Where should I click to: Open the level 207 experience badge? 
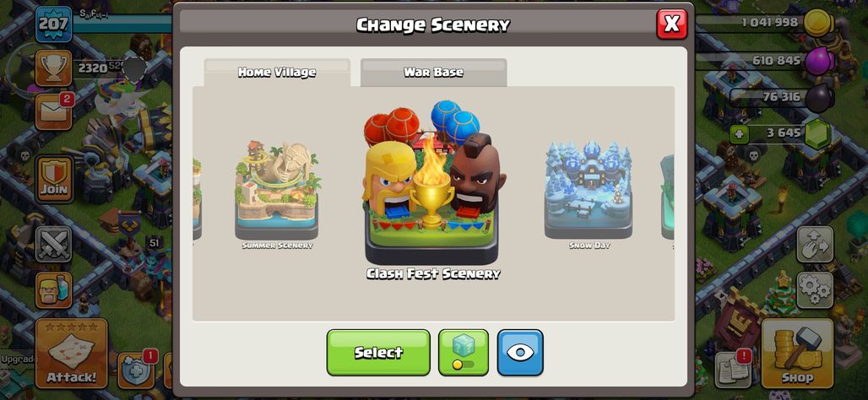pyautogui.click(x=54, y=24)
